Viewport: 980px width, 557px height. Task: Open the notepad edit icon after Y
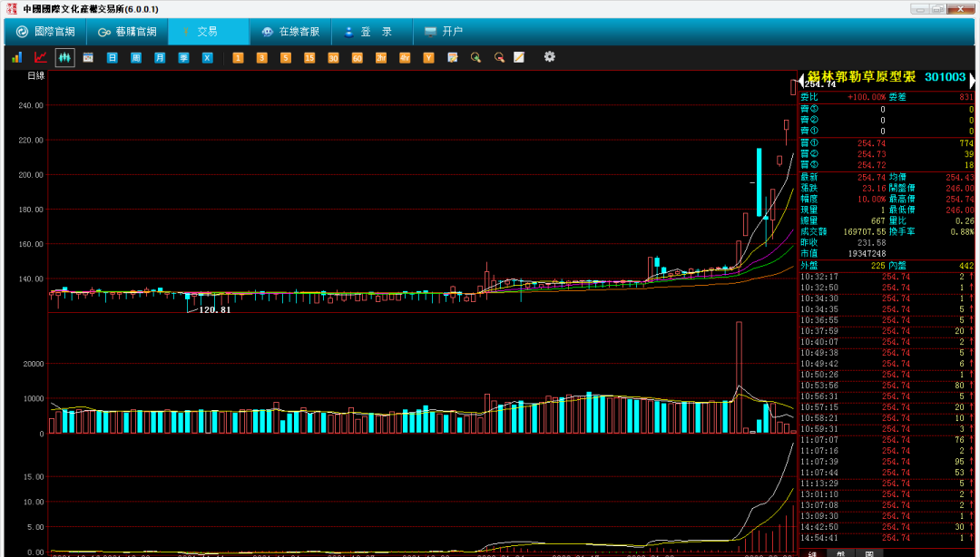[x=453, y=57]
